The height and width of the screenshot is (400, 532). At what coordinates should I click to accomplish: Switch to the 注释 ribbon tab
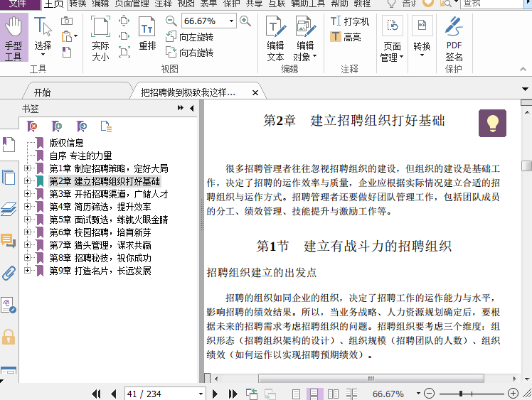coord(163,4)
